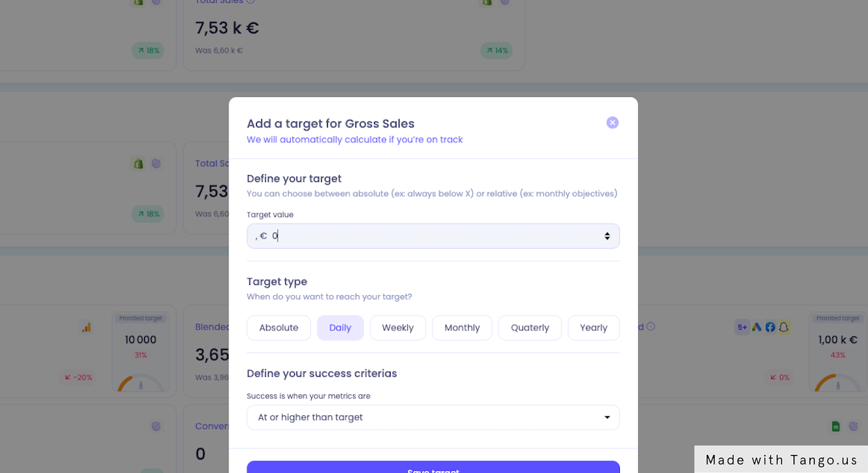Select the Absolute target type
The width and height of the screenshot is (868, 473).
coord(278,328)
